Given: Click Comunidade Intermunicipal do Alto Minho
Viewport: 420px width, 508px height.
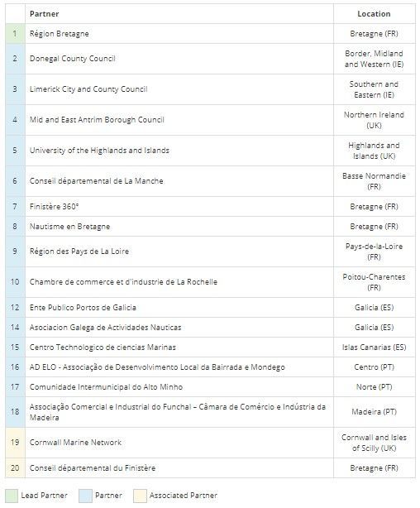Looking at the screenshot, I should [x=106, y=387].
